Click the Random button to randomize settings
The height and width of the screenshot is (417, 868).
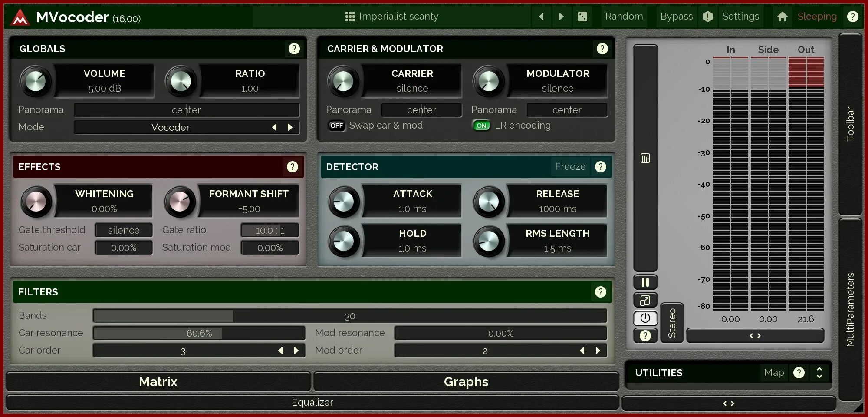(x=624, y=16)
